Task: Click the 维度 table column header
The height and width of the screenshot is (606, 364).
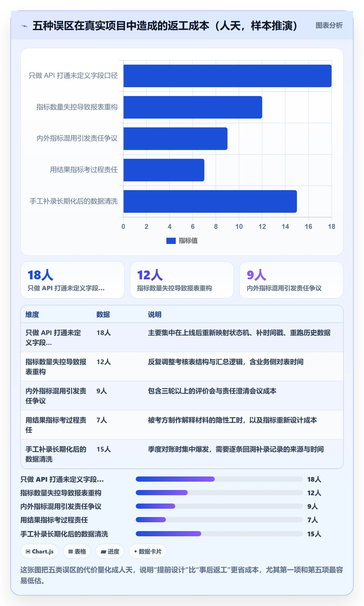Action: coord(32,314)
